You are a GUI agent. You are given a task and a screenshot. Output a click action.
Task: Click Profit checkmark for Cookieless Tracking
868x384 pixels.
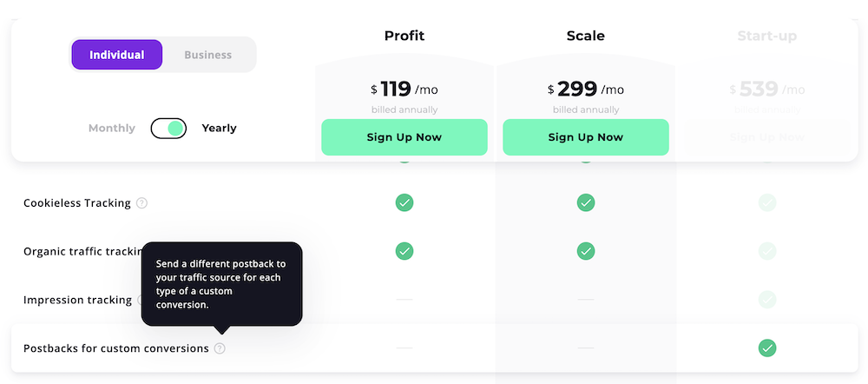click(x=404, y=202)
